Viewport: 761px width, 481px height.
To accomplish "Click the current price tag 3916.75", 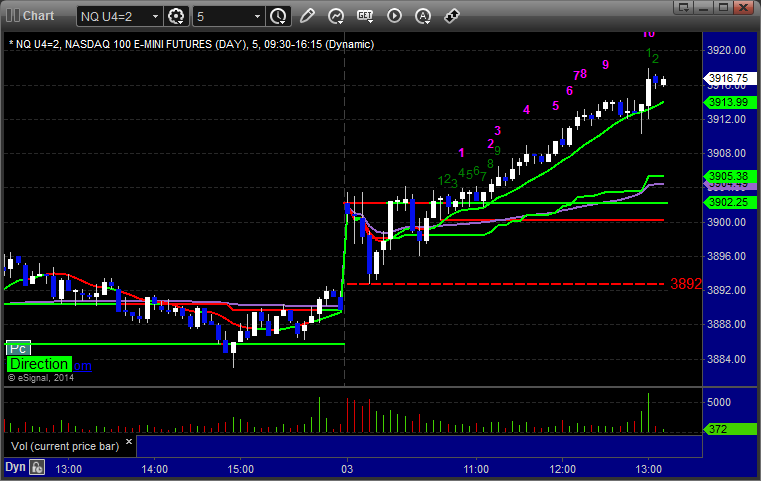I will (x=729, y=78).
